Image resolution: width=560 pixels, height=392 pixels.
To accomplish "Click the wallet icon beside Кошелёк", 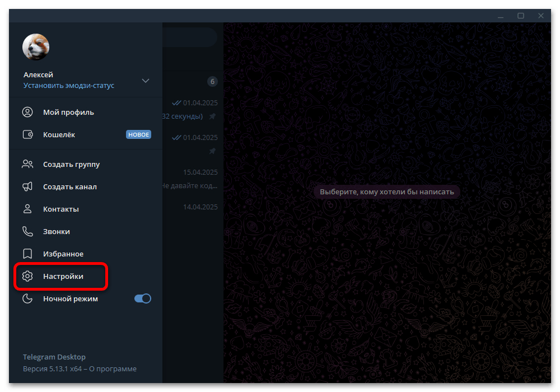I will pyautogui.click(x=27, y=134).
